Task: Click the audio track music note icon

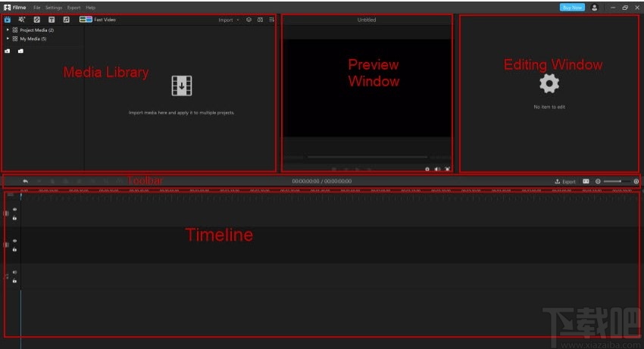Action: pyautogui.click(x=6, y=276)
